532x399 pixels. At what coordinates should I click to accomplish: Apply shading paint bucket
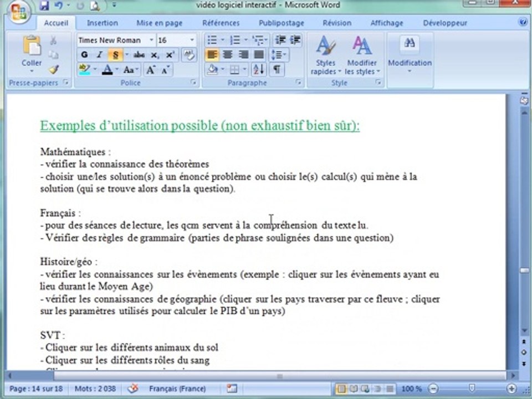tap(213, 70)
